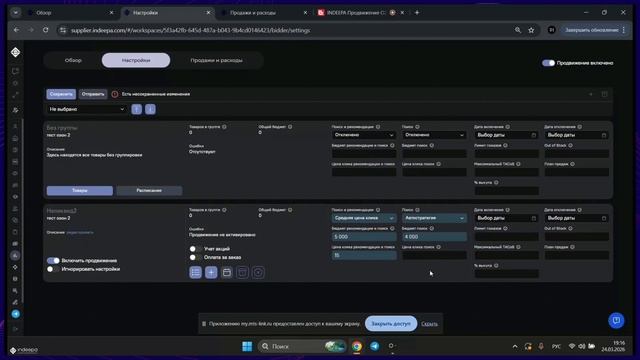Click the Скрыть link in the sharing bar
Screen dimensions: 640x360
point(429,324)
